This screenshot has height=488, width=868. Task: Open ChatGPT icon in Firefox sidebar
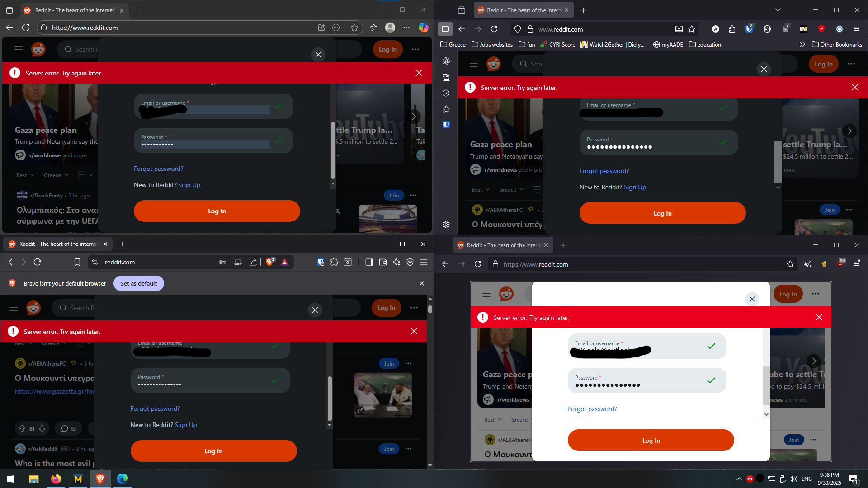point(446,61)
